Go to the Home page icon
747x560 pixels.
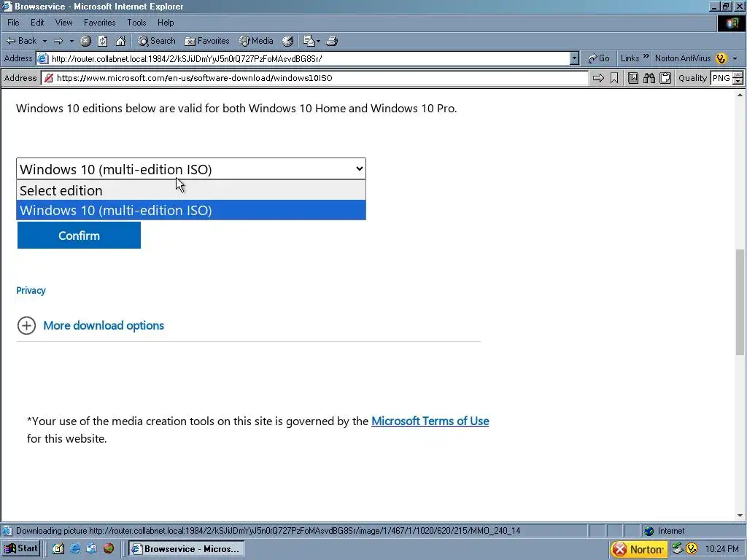120,41
